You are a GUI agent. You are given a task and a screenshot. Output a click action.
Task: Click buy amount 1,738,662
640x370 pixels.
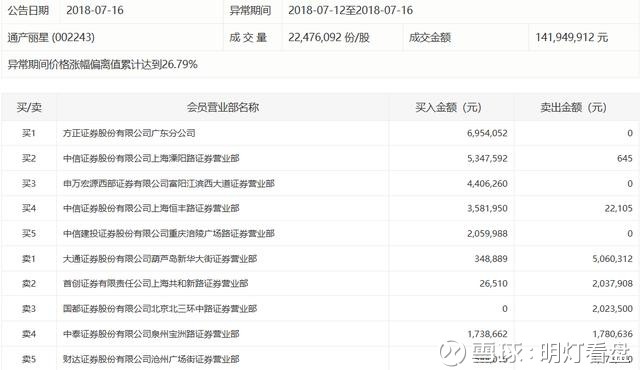coord(487,334)
